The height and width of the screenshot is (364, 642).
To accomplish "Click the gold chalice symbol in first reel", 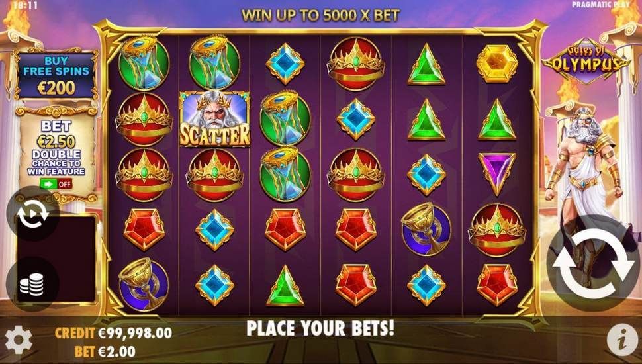I will (144, 284).
